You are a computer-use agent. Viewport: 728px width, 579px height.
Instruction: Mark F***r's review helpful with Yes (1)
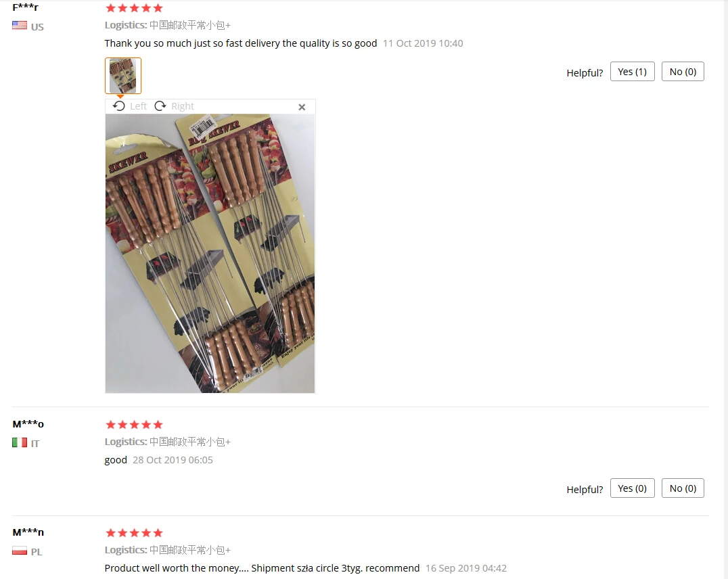(632, 72)
